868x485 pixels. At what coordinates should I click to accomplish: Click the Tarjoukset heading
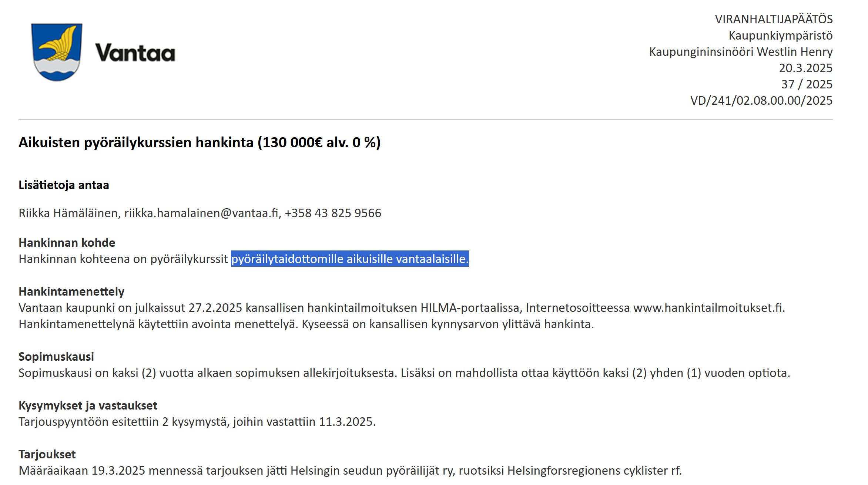click(x=47, y=454)
